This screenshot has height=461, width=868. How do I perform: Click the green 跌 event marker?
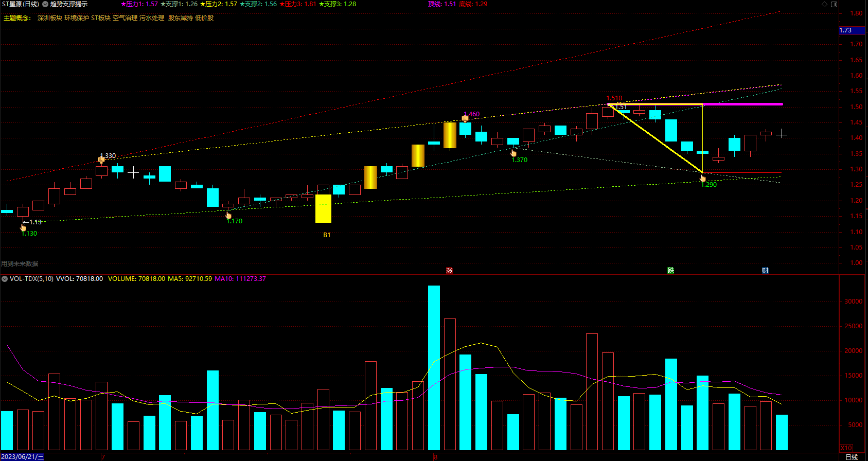click(x=671, y=271)
